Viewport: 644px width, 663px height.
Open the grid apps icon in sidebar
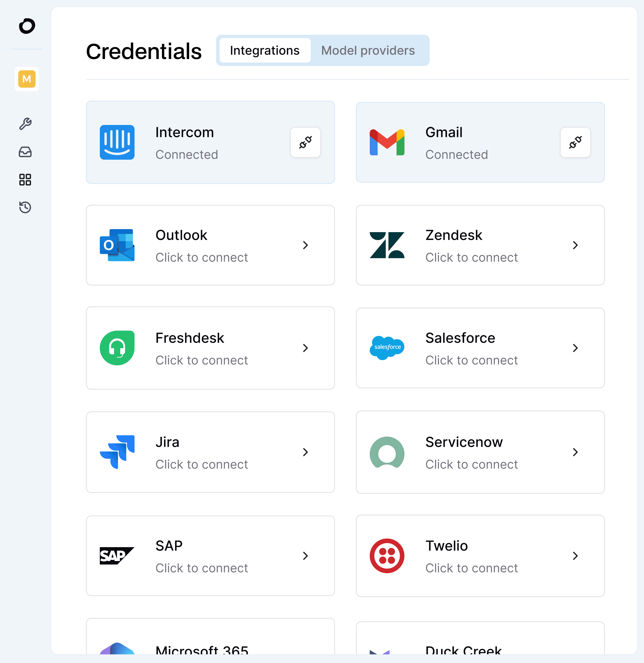pos(25,180)
